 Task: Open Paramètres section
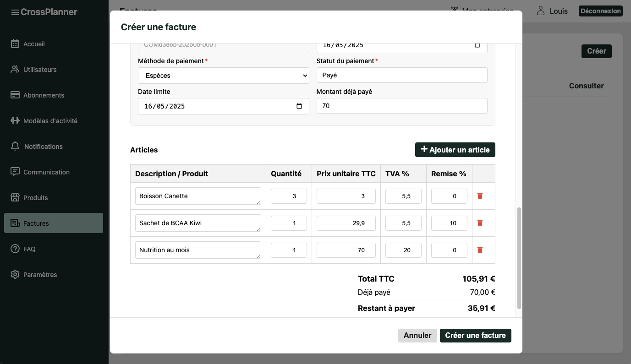click(54, 275)
